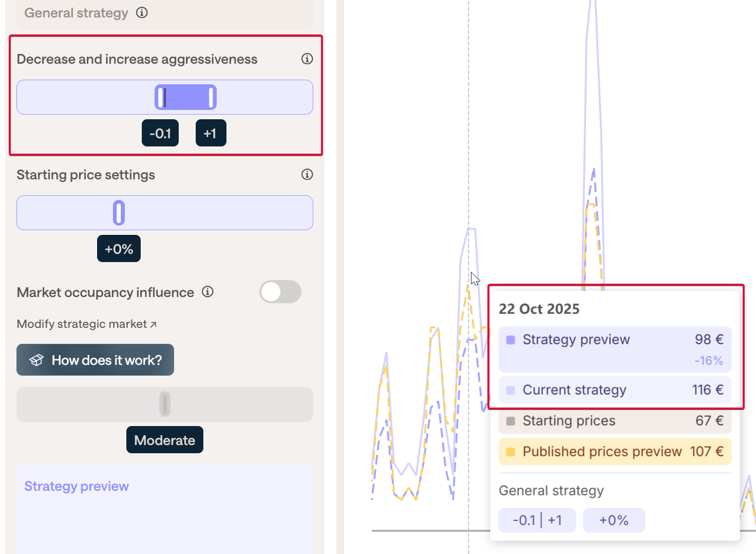Click the arrow icon beside Modify strategic market
The height and width of the screenshot is (554, 756).
pyautogui.click(x=153, y=324)
